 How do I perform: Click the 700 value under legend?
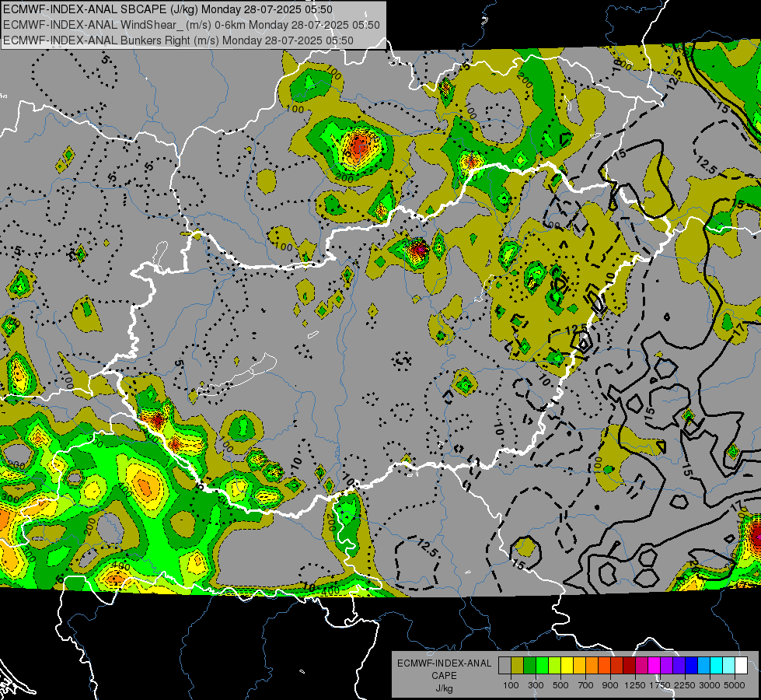[x=586, y=685]
